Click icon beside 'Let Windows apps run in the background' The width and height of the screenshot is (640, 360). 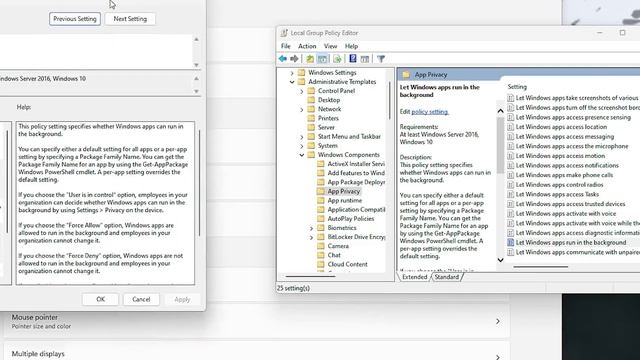[x=510, y=242]
